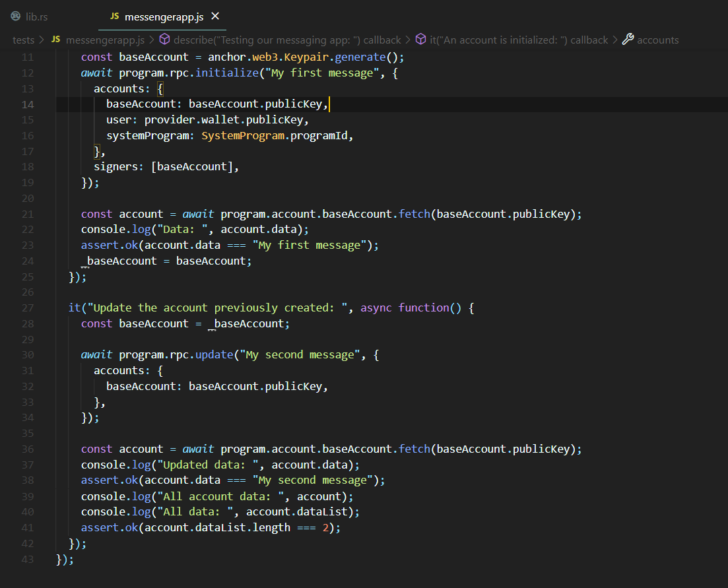Open the tests folder breadcrumb
The height and width of the screenshot is (588, 728).
click(x=24, y=40)
